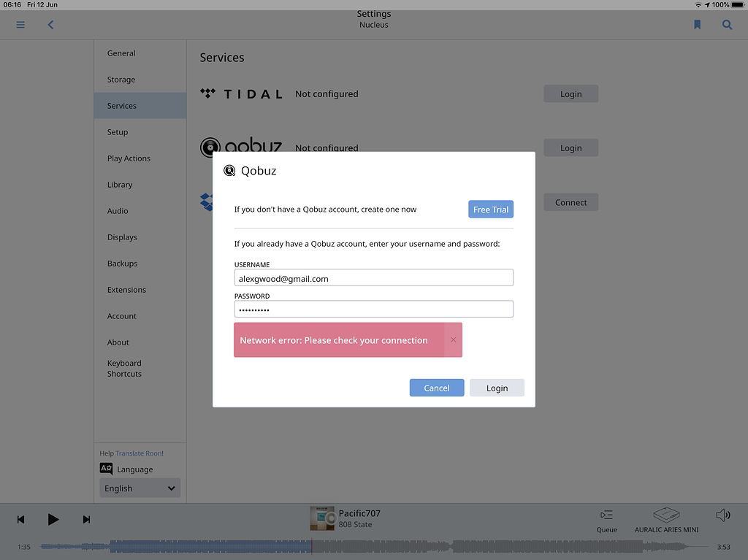This screenshot has width=748, height=560.
Task: Open the Queue view
Action: [x=606, y=519]
